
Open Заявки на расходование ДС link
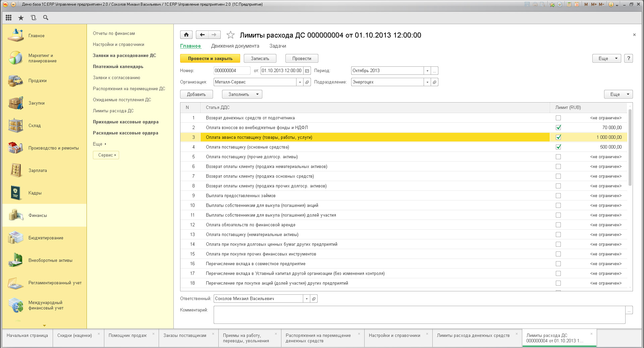(x=124, y=56)
